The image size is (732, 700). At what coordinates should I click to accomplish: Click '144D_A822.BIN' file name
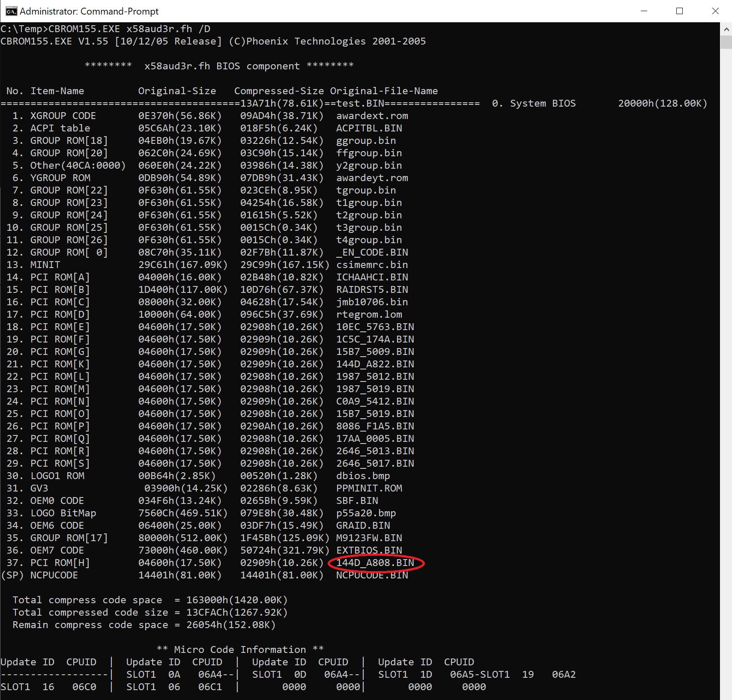375,364
